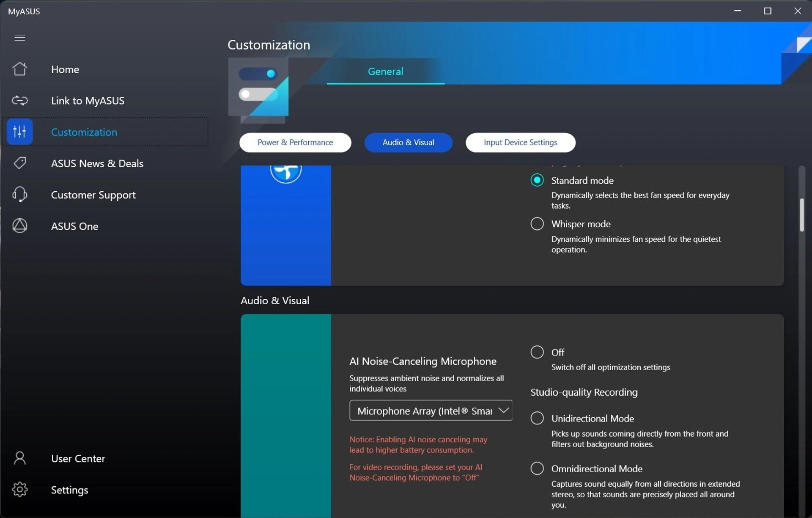The height and width of the screenshot is (518, 812).
Task: Minimize the MyASUS window
Action: click(x=738, y=11)
